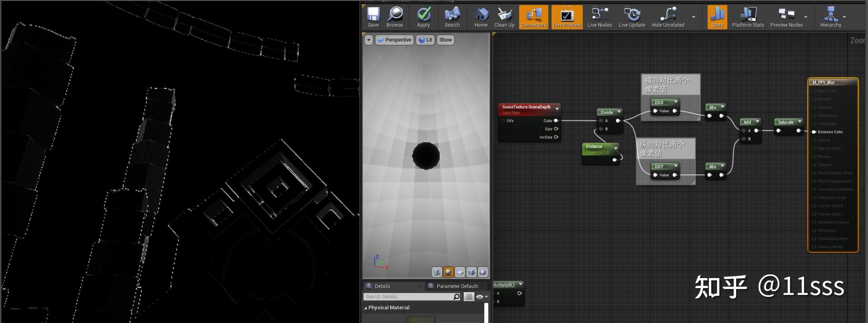Image resolution: width=868 pixels, height=323 pixels.
Task: Expand the Multiply(0,) node arrow
Action: (520, 284)
